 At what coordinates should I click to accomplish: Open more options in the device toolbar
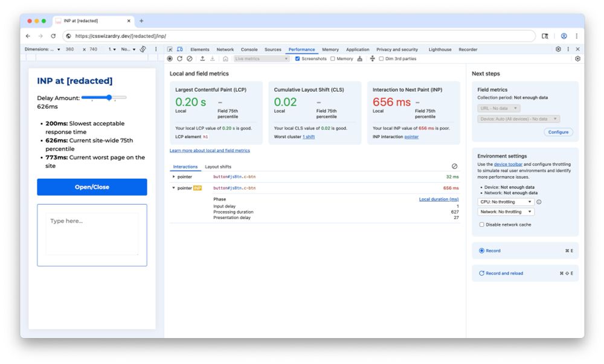tap(156, 49)
